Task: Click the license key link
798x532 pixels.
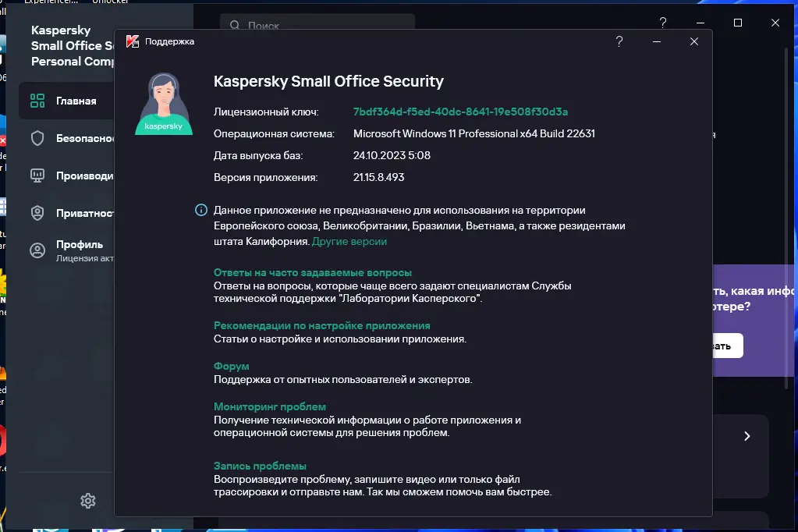Action: pyautogui.click(x=461, y=112)
